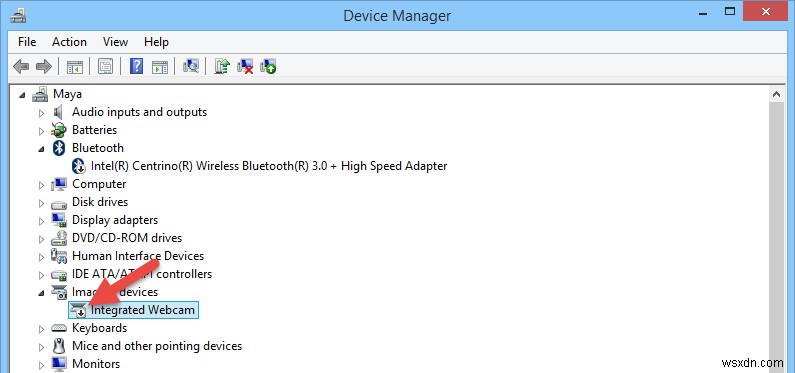Screen dimensions: 795x373
Task: Collapse the Maya root node
Action: point(22,95)
